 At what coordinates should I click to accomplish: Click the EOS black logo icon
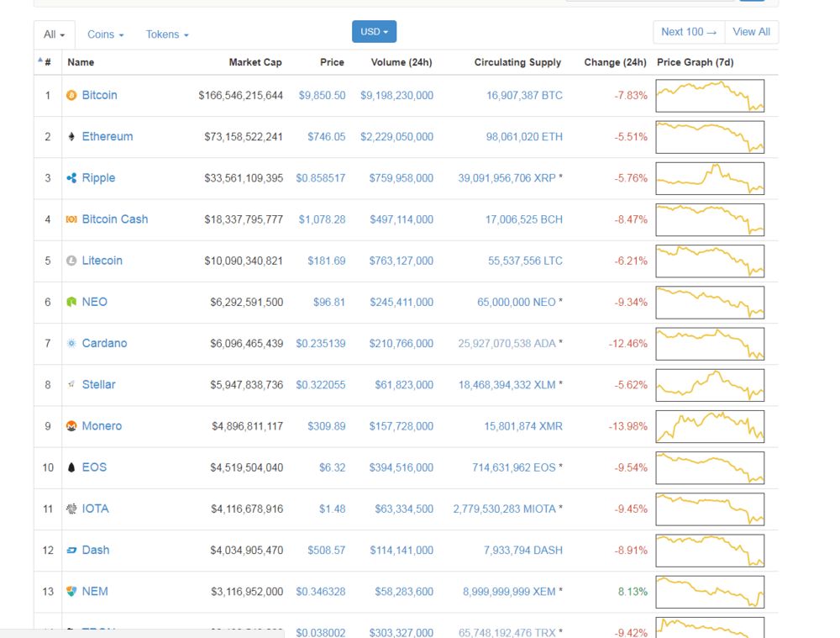pyautogui.click(x=71, y=467)
